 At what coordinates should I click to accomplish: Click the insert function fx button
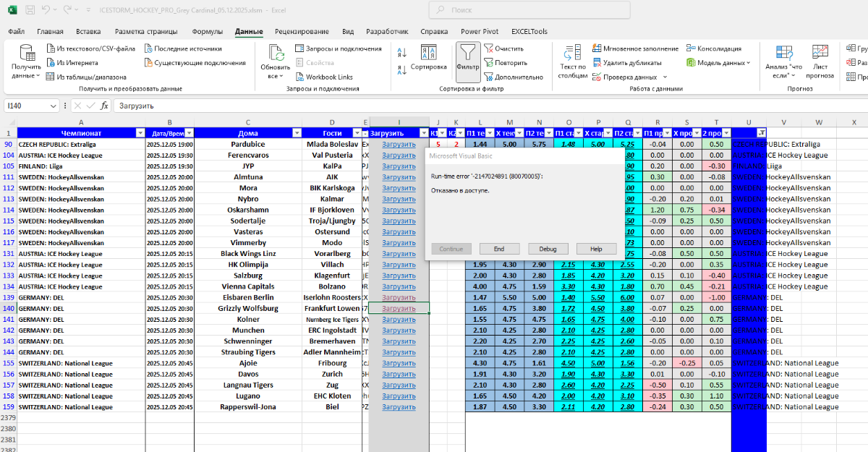[104, 106]
